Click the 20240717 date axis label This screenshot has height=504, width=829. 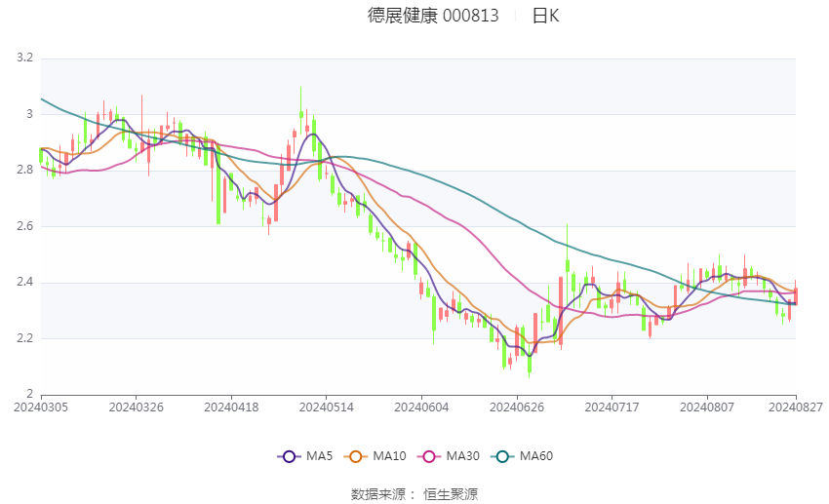612,407
